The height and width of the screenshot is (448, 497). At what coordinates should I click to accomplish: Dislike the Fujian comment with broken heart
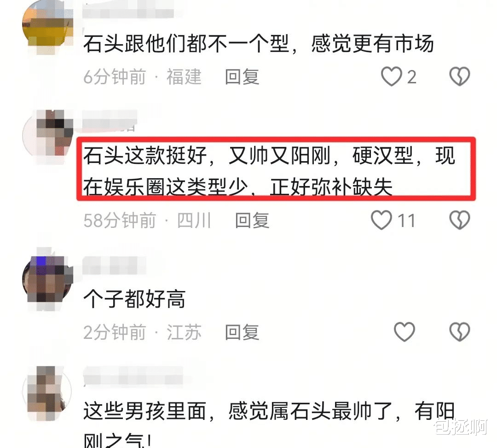[x=460, y=76]
